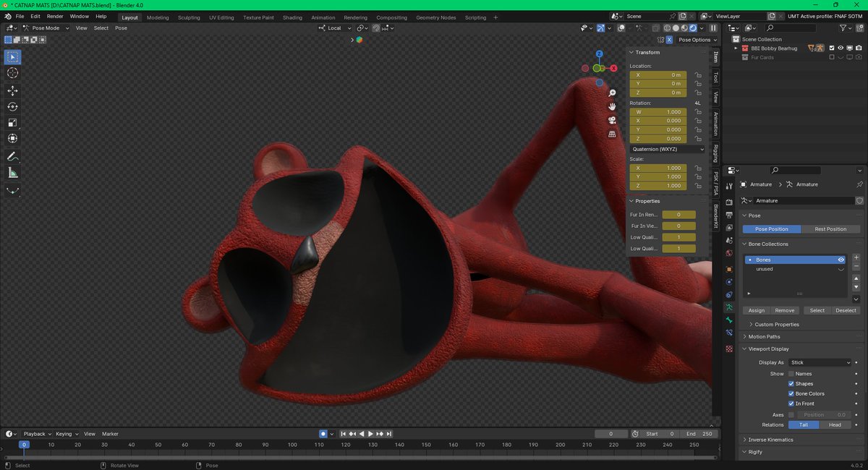Switch to Sculpting workspace tab
This screenshot has height=470, width=868.
189,17
